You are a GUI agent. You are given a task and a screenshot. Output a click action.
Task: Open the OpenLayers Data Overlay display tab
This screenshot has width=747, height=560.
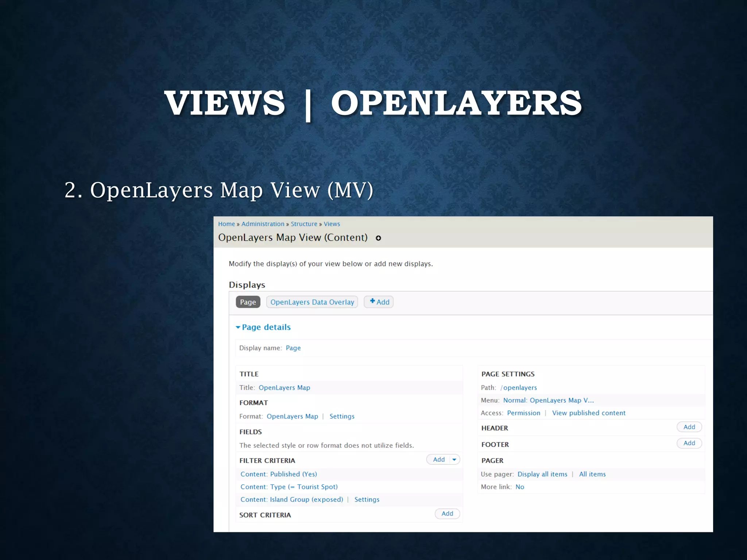pos(312,302)
